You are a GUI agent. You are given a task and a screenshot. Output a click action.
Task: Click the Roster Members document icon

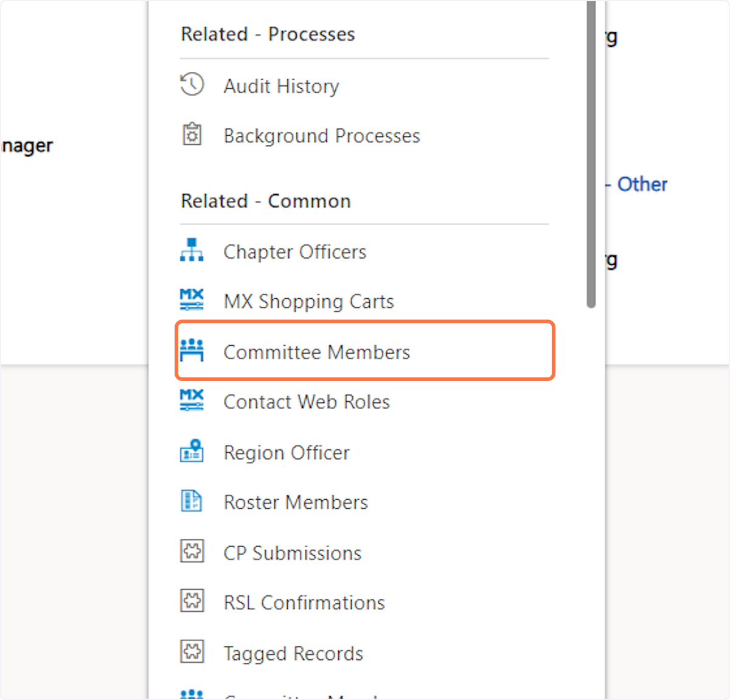[192, 501]
